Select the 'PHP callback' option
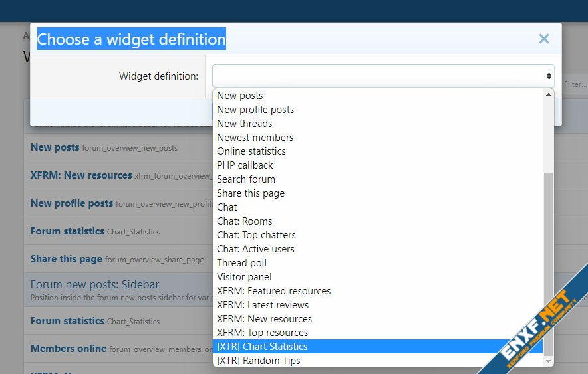The height and width of the screenshot is (374, 588). pyautogui.click(x=245, y=165)
